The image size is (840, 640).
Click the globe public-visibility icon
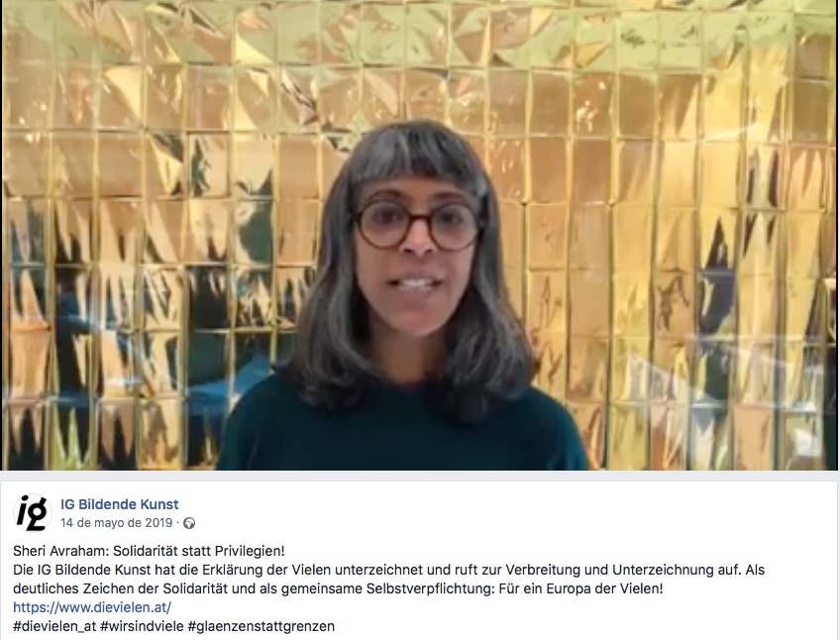point(189,523)
